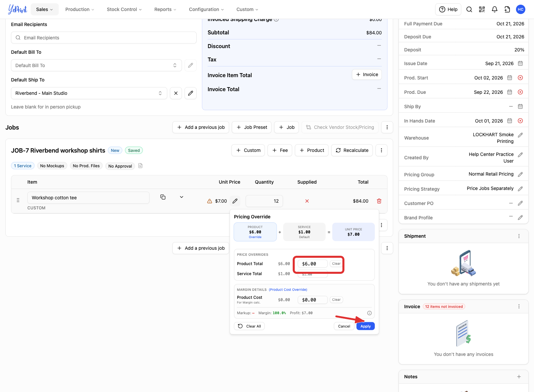The width and height of the screenshot is (534, 392).
Task: Edit the Warehouse field
Action: coord(520,135)
